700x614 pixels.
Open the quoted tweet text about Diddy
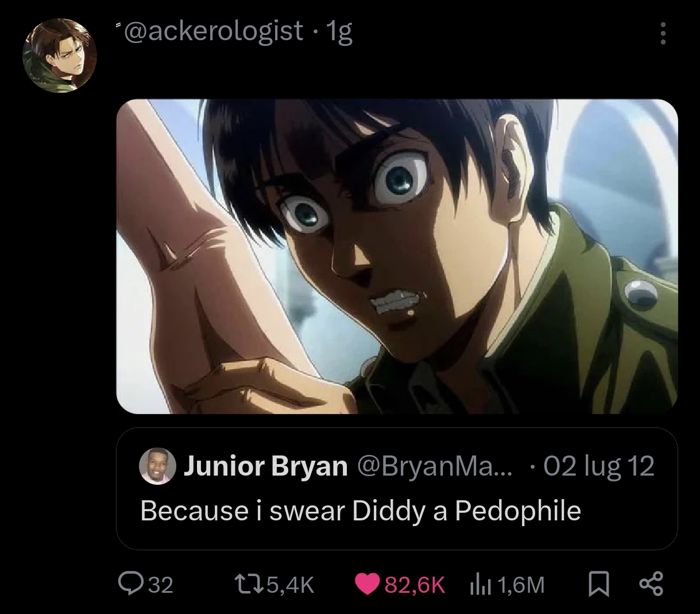(x=361, y=510)
